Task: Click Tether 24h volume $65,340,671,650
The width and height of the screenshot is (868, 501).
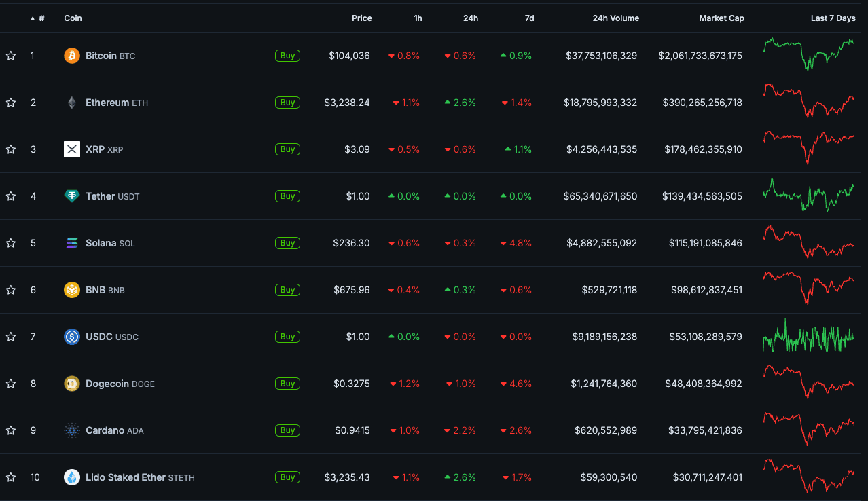Action: coord(600,196)
